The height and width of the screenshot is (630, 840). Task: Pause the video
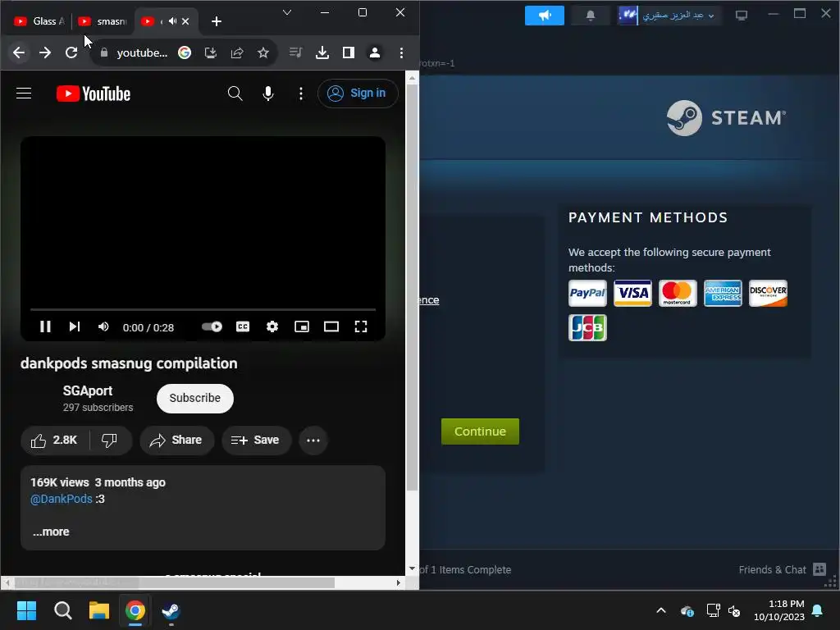pyautogui.click(x=46, y=326)
